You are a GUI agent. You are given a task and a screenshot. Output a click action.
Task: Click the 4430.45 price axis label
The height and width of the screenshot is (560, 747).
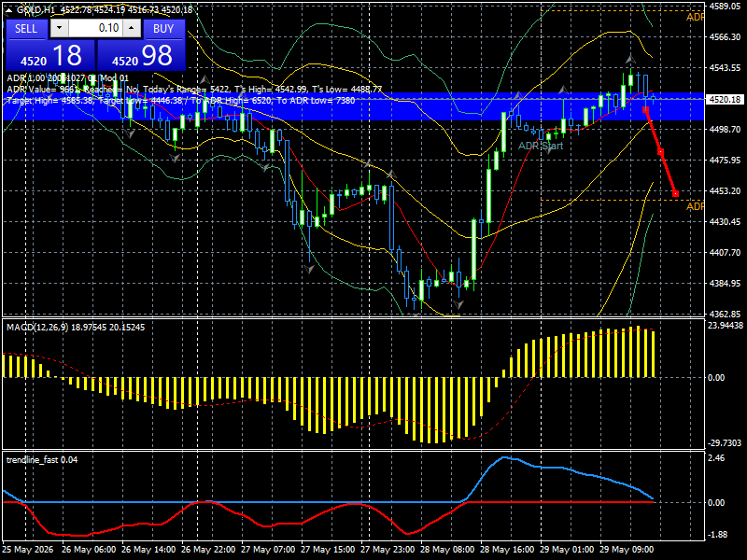click(726, 221)
